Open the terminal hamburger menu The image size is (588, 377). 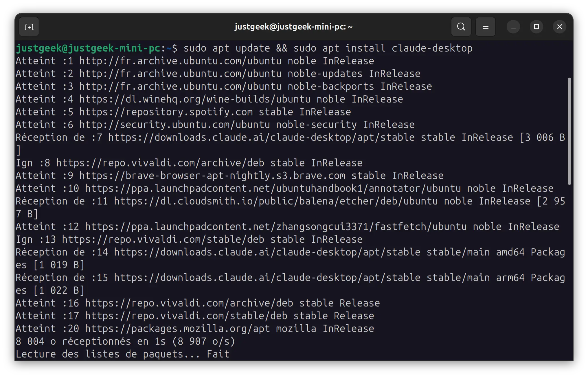pos(485,27)
